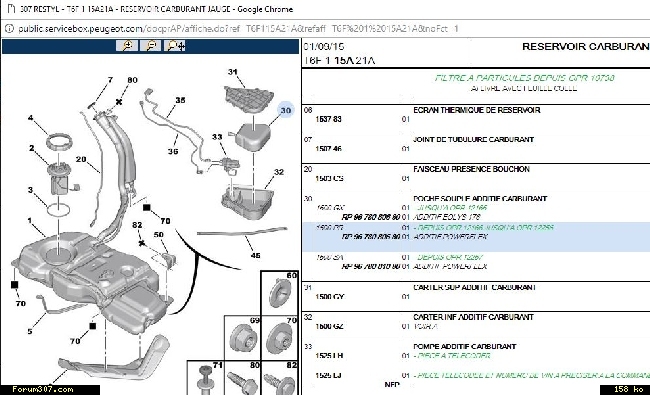The height and width of the screenshot is (395, 650).
Task: Click CARTER SUP ADDITIF CARBURANT heading
Action: point(475,287)
